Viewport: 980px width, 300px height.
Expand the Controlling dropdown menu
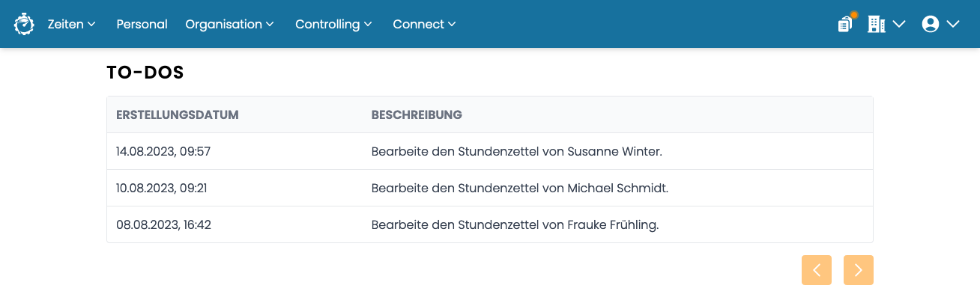[x=334, y=24]
